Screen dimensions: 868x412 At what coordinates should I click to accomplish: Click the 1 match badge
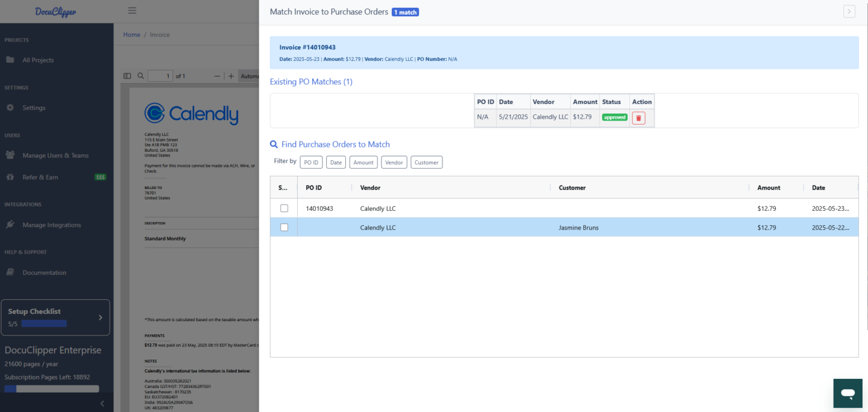pos(405,12)
